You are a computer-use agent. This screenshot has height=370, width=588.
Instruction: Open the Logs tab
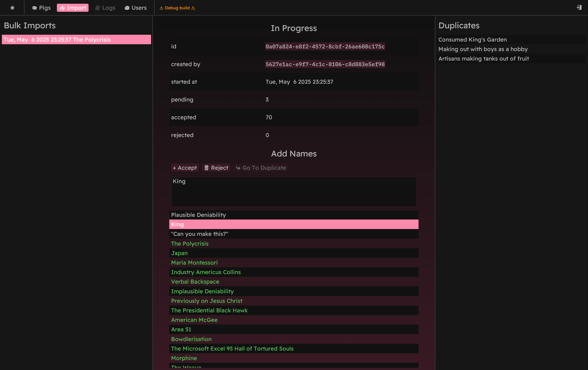coord(105,8)
